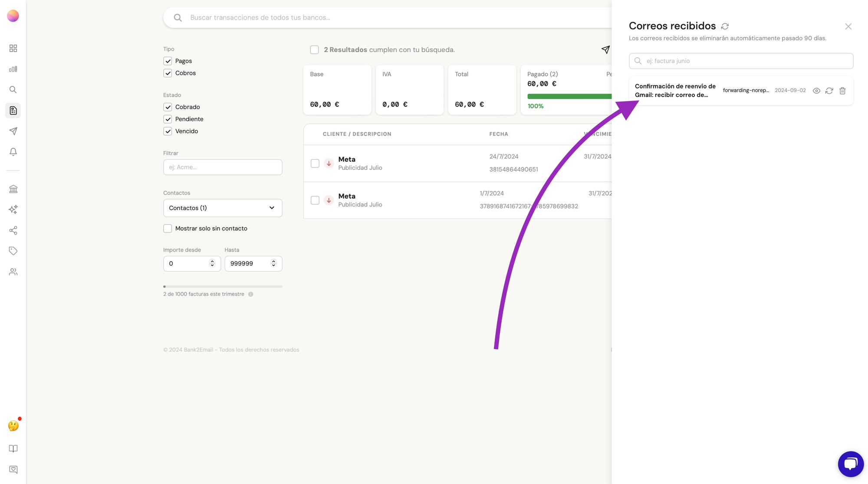Open the dashboard grid sidebar item

tap(13, 48)
